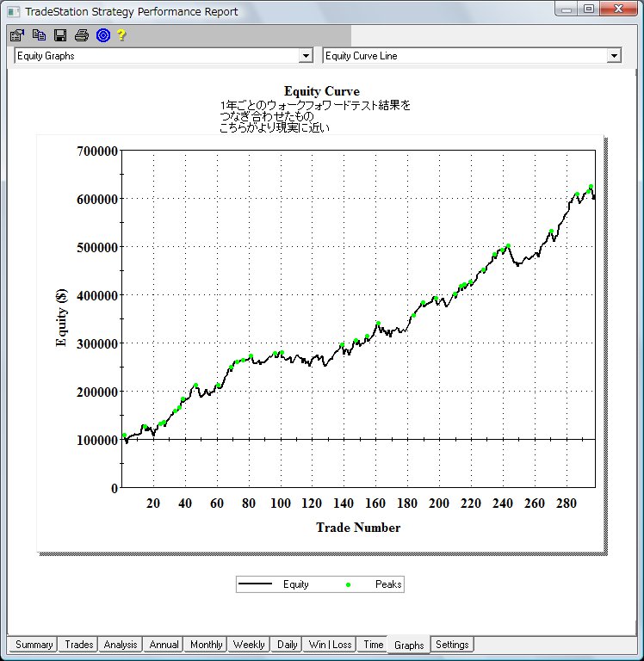This screenshot has height=661, width=644.
Task: Open the Daily tab
Action: [287, 645]
